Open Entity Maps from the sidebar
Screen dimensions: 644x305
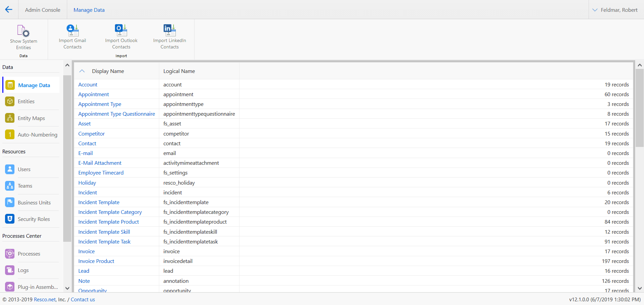pos(10,118)
